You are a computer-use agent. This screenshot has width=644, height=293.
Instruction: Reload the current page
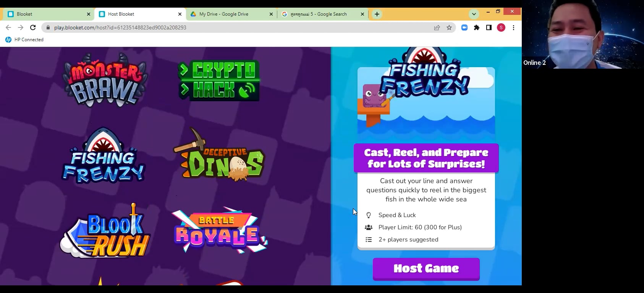33,27
